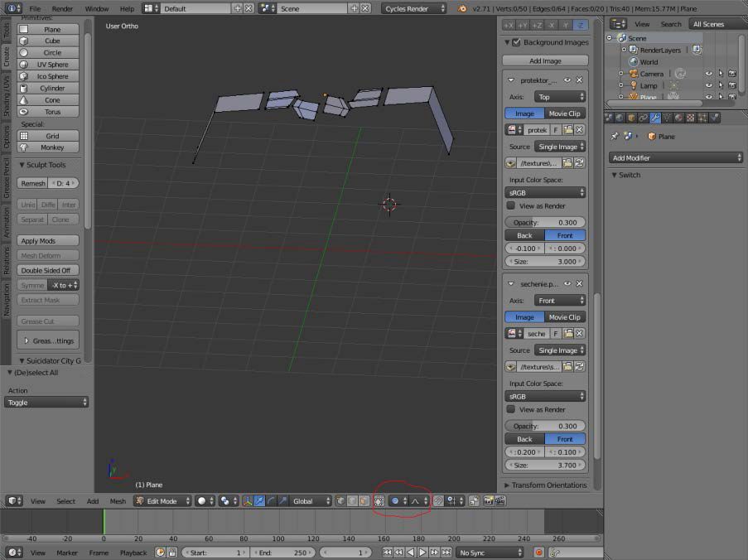Open the Render menu

point(62,8)
